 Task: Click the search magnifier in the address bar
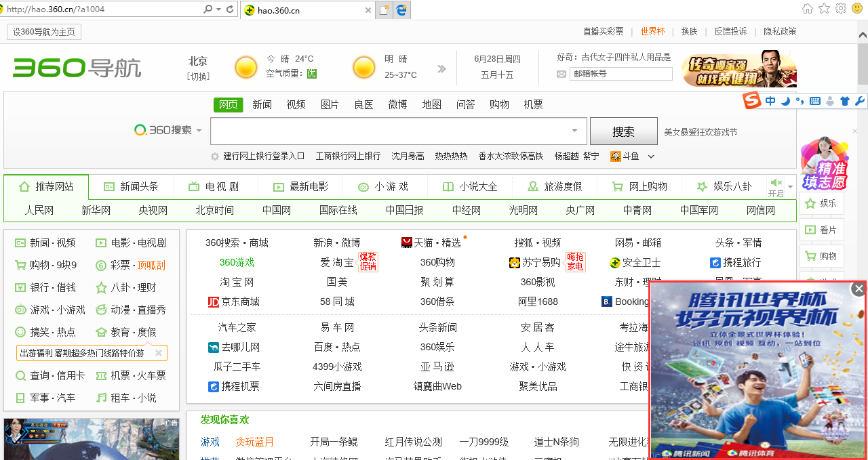tap(208, 9)
